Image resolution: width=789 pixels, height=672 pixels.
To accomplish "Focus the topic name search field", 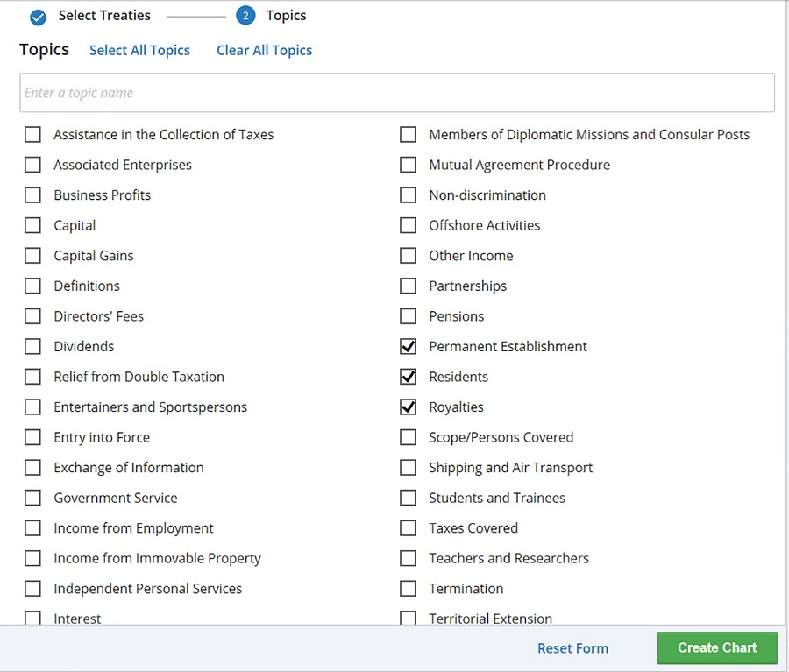I will 396,93.
